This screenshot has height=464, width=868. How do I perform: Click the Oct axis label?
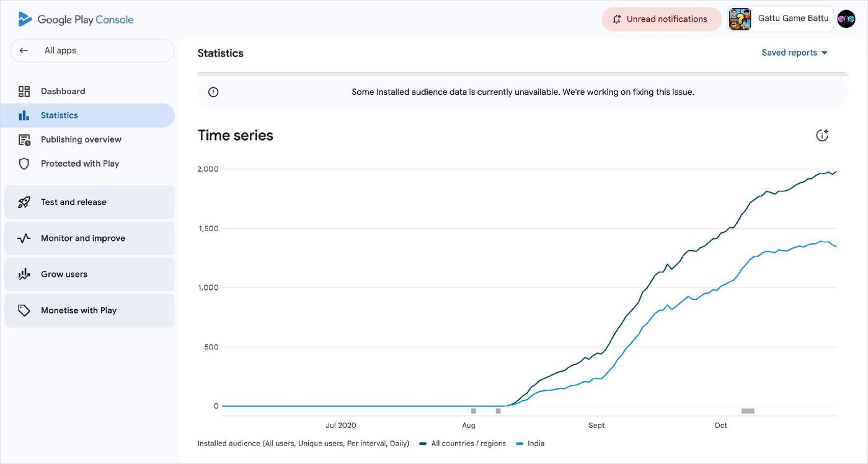[720, 426]
